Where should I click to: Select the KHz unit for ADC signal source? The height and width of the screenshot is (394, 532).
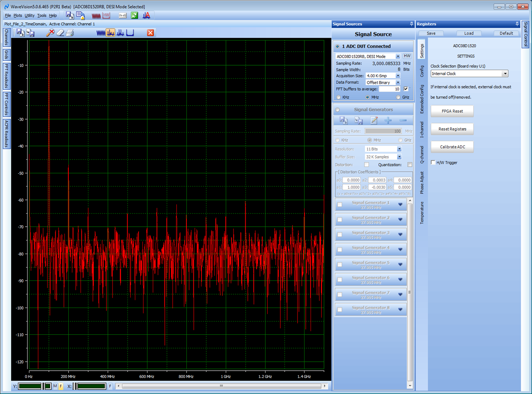click(338, 97)
